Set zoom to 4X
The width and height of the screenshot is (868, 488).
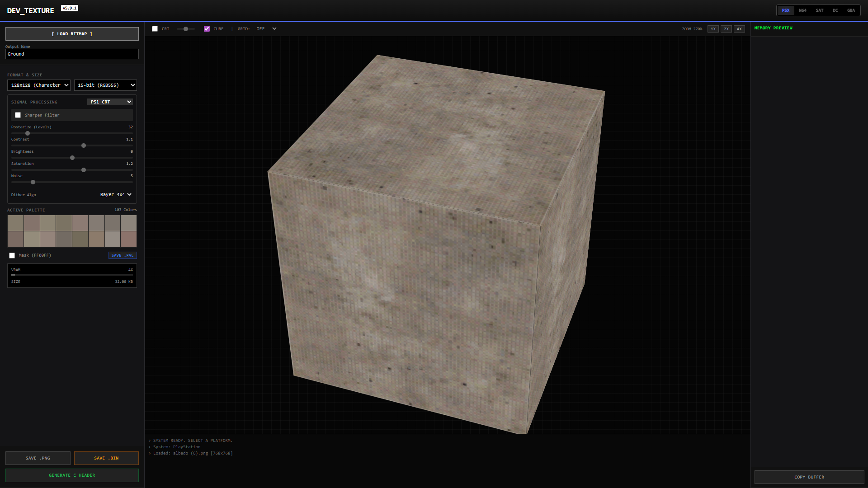[739, 29]
